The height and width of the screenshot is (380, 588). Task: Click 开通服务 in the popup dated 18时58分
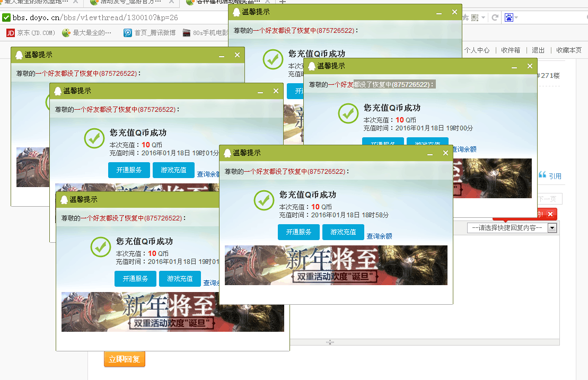pos(299,232)
